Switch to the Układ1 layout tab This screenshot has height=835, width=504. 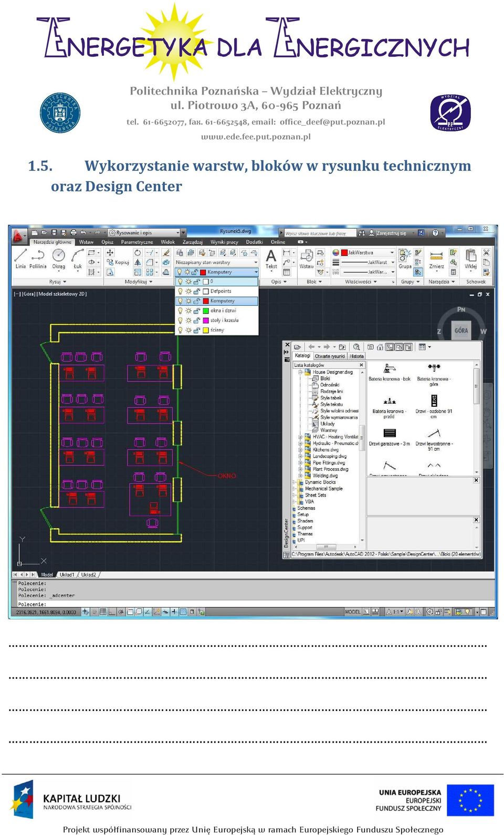(x=67, y=575)
